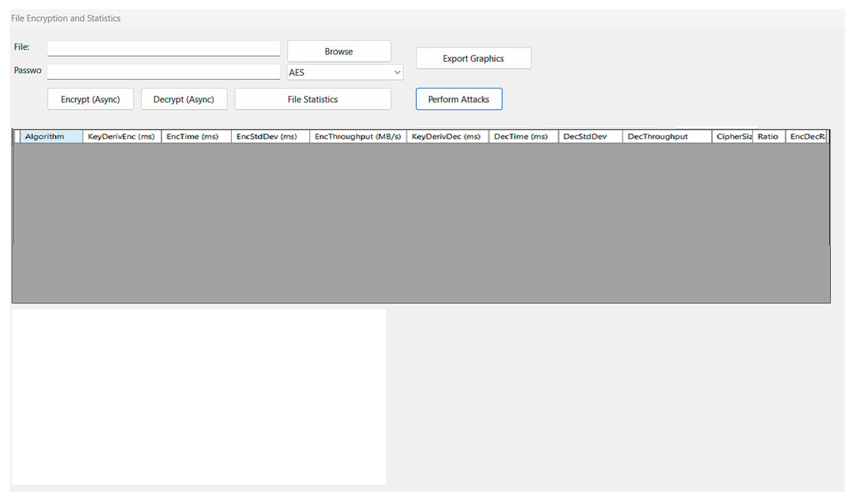
Task: Click KeyDerivEnc (ms) column header
Action: [121, 137]
